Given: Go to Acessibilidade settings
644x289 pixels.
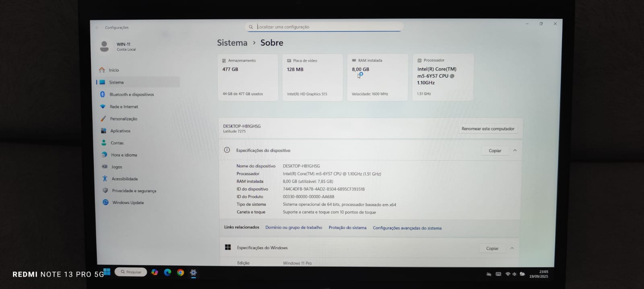Looking at the screenshot, I should click(124, 179).
